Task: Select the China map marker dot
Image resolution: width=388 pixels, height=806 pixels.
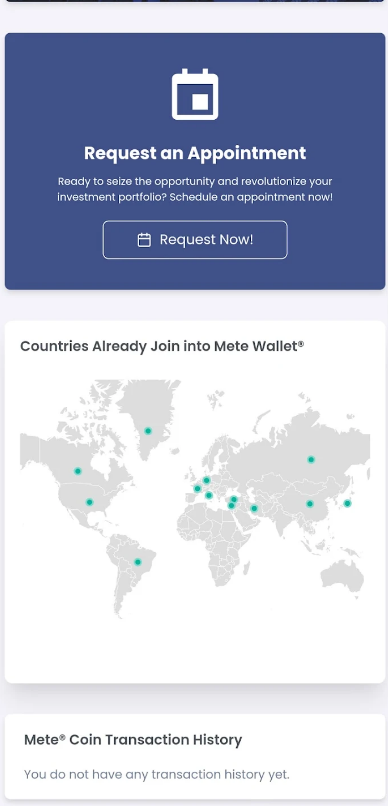Action: [x=310, y=504]
